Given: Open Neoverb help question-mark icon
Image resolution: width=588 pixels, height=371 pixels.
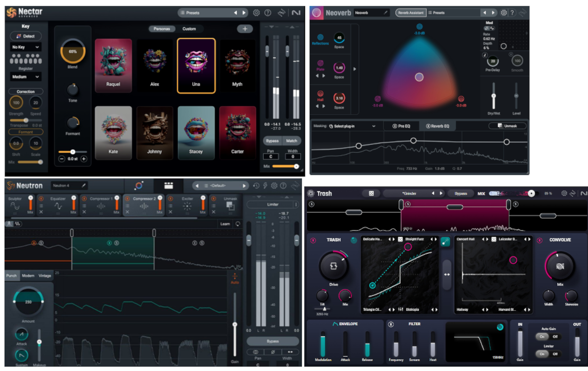Looking at the screenshot, I should click(x=512, y=13).
